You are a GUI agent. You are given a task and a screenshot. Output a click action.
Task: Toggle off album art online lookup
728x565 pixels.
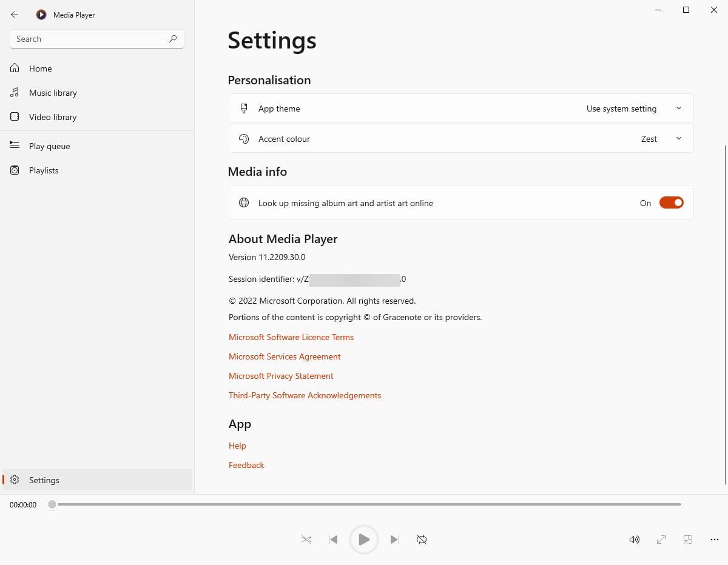pos(672,203)
